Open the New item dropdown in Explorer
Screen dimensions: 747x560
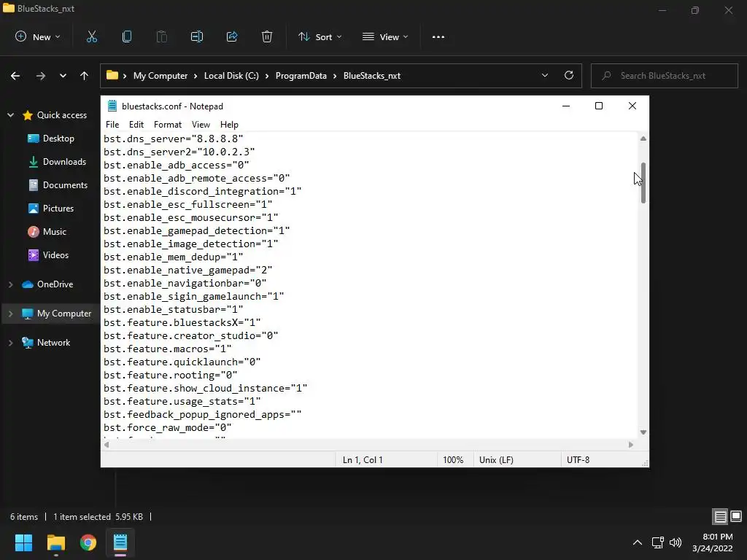pyautogui.click(x=38, y=36)
